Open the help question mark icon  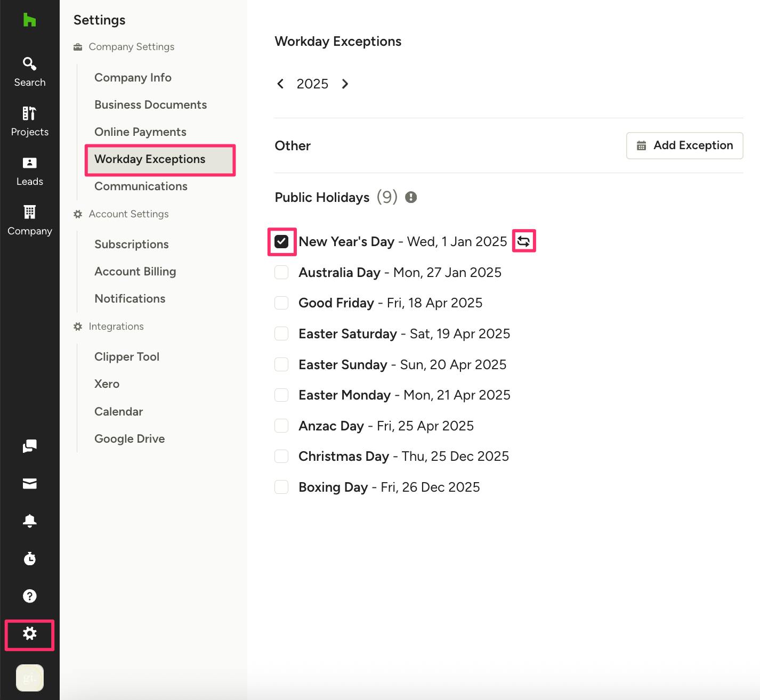pyautogui.click(x=29, y=596)
